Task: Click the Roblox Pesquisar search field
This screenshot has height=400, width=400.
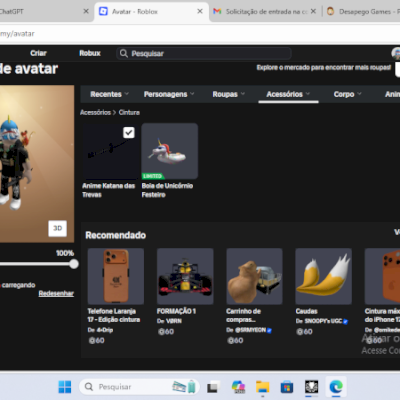Action: pos(204,53)
